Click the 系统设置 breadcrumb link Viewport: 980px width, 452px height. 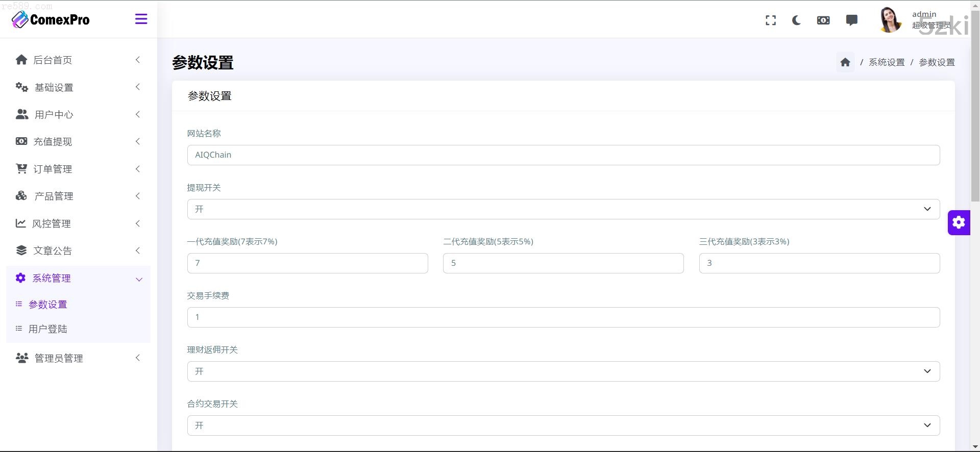[x=886, y=62]
